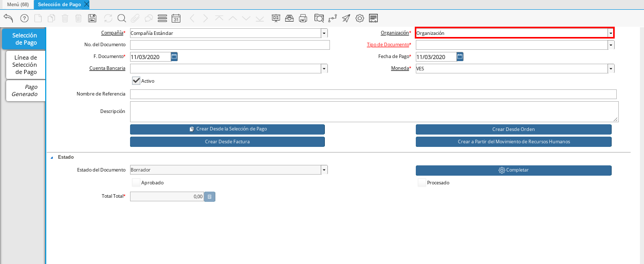Open the calendar history icon
Viewport: 644px width, 264px height.
click(176, 18)
